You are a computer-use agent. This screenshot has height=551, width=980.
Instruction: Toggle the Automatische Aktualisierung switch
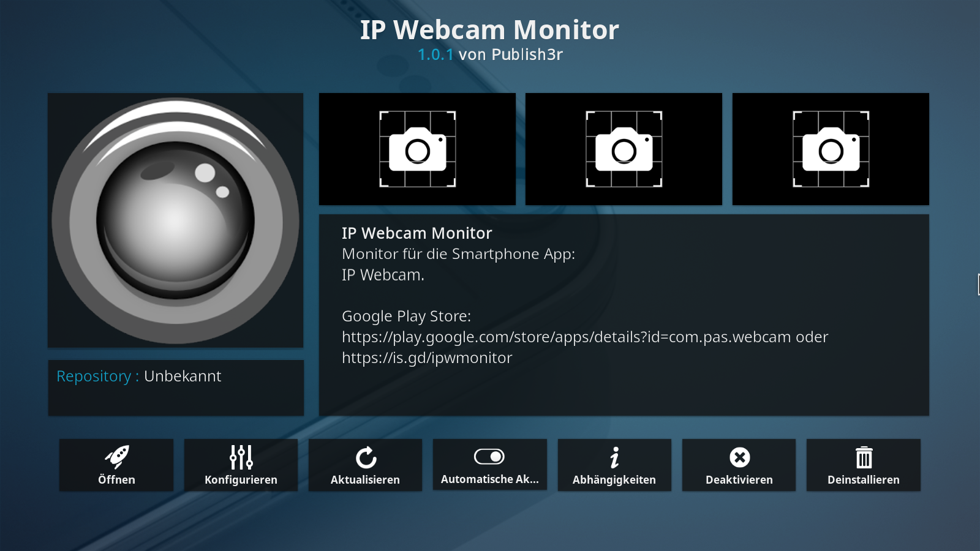click(489, 457)
